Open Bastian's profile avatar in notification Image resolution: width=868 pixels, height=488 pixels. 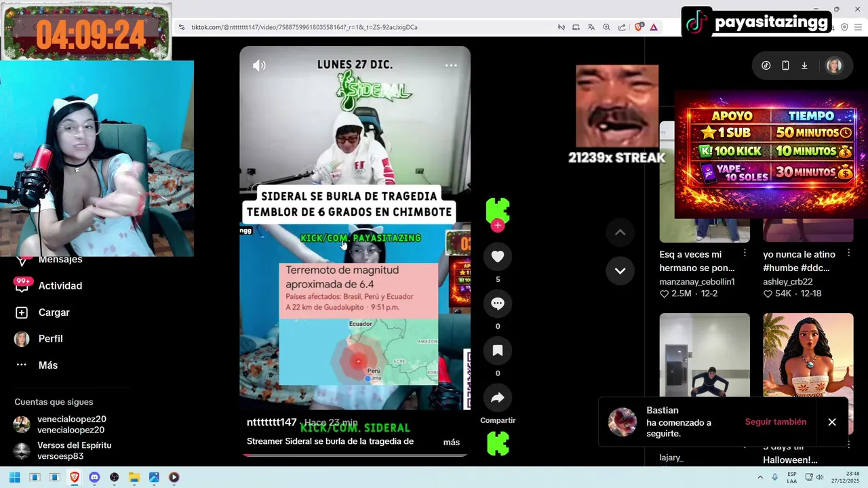click(623, 422)
